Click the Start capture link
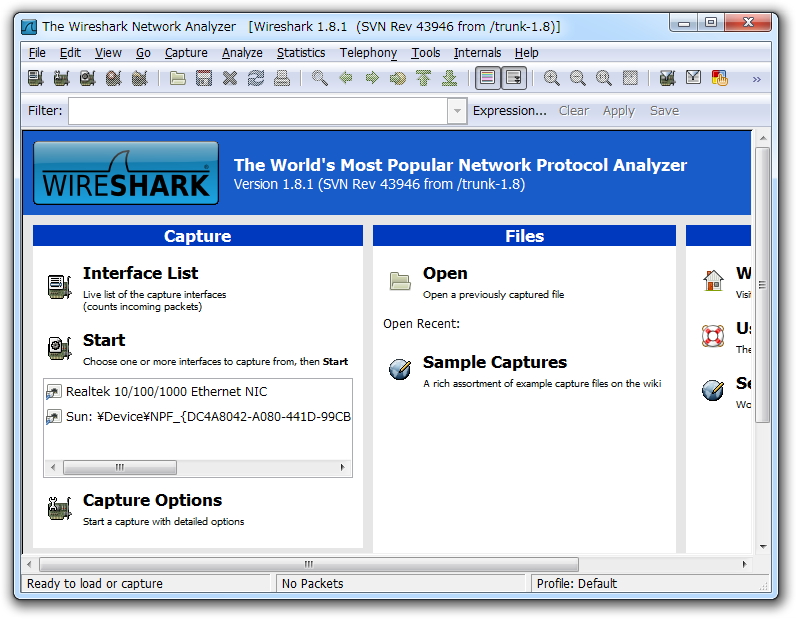 (104, 340)
